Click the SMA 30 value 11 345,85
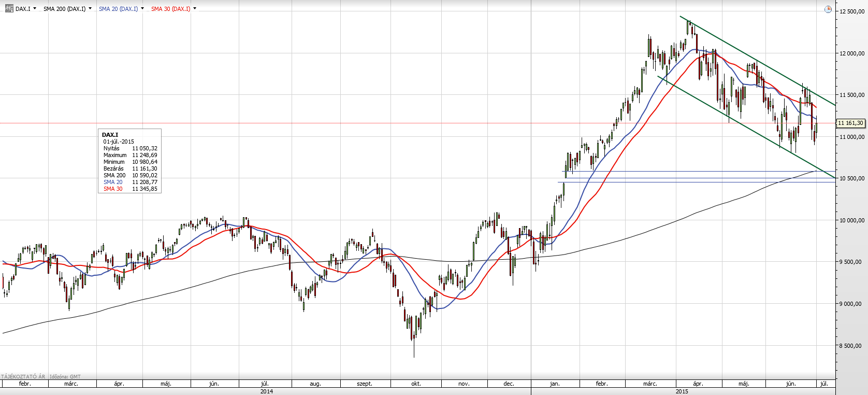 tap(144, 189)
